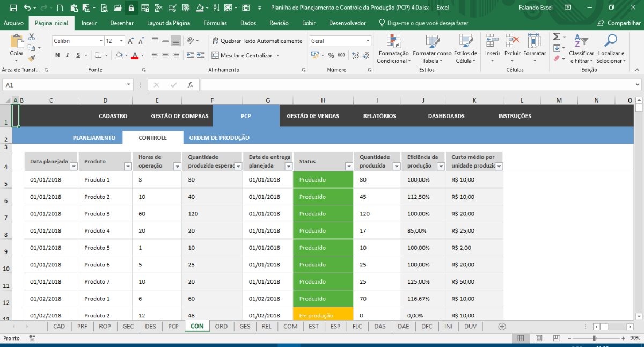This screenshot has height=347, width=644.
Task: Switch to the ORD sheet tab
Action: [x=221, y=326]
